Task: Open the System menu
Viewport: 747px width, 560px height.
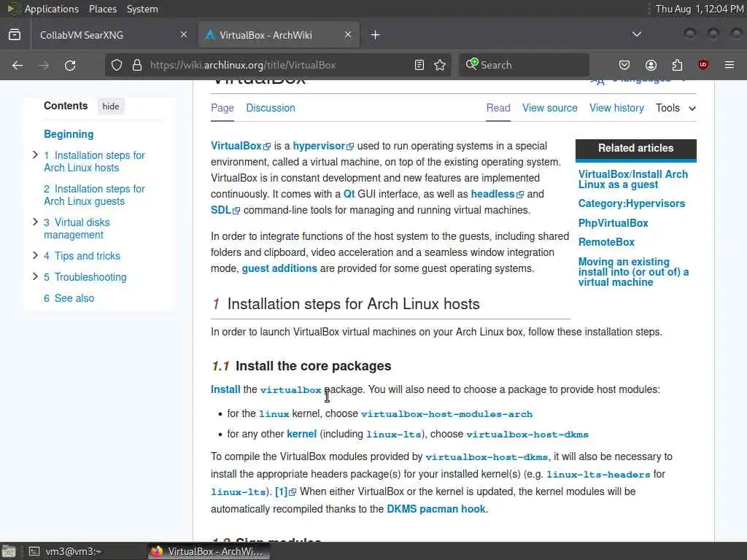Action: coord(142,9)
